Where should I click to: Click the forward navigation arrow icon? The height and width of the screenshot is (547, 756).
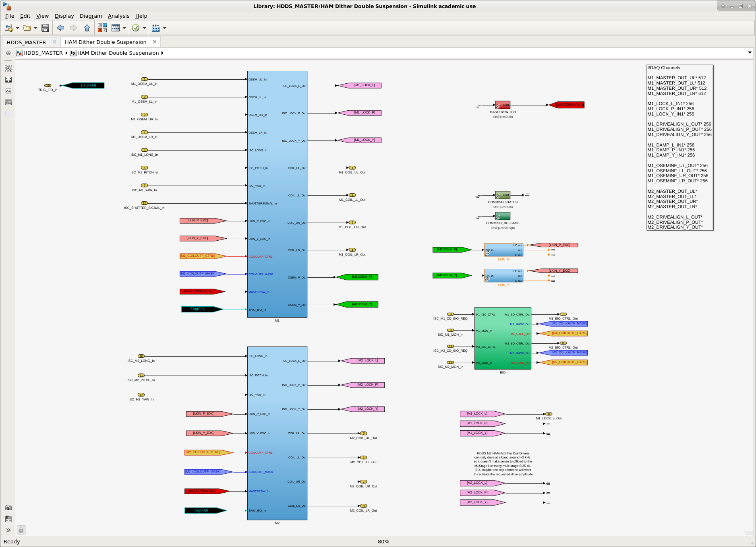click(73, 28)
